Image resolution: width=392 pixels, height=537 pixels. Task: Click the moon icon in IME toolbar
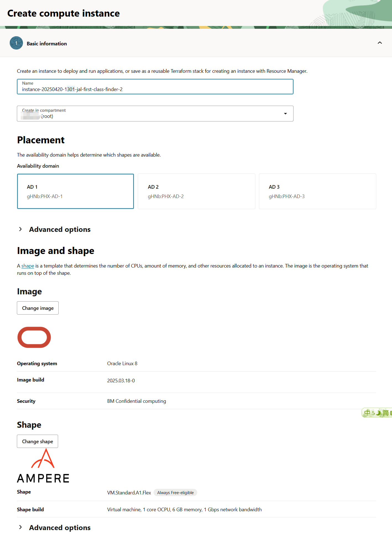378,413
